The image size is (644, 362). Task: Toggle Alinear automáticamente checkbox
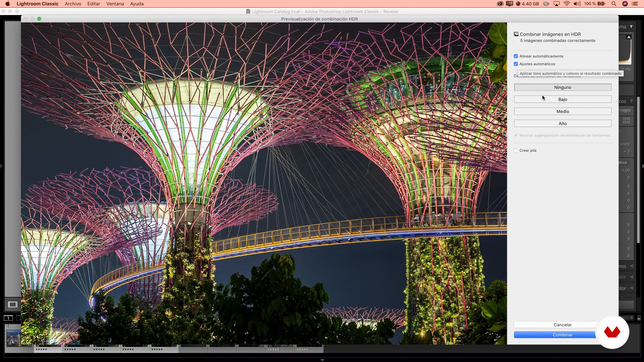point(516,56)
